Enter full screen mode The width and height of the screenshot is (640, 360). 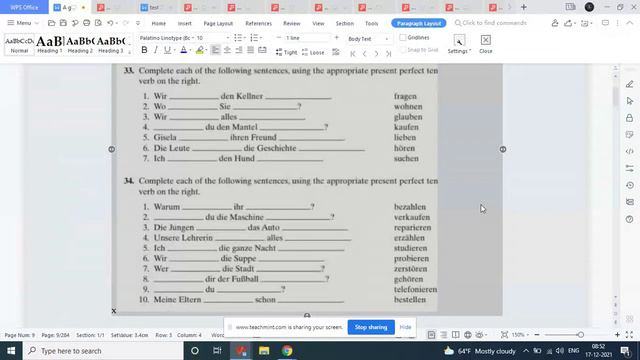point(629,334)
